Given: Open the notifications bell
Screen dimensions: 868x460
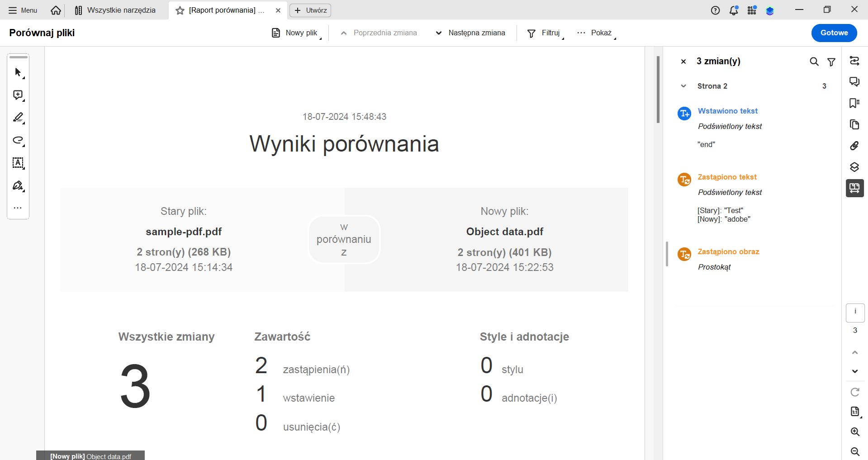Looking at the screenshot, I should (734, 10).
